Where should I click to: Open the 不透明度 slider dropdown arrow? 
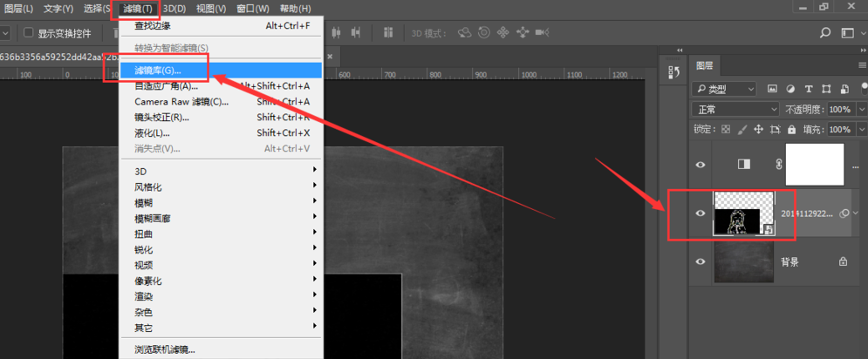(861, 110)
